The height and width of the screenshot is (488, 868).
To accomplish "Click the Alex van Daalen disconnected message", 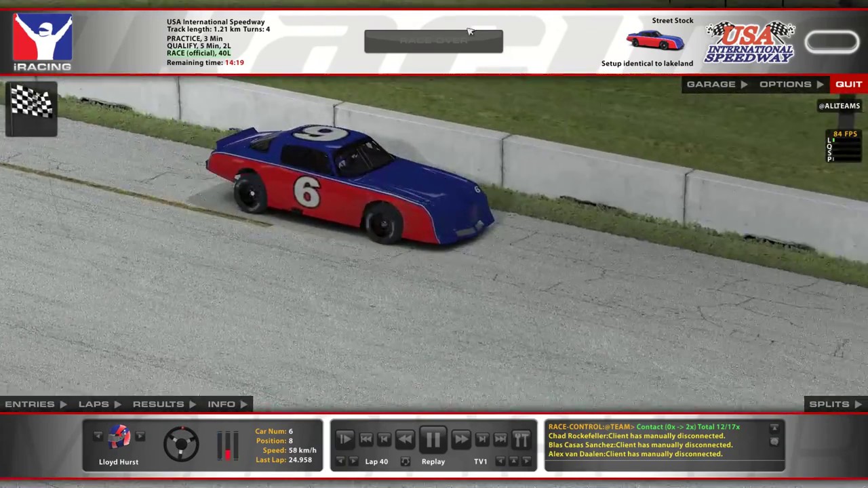I will [635, 454].
